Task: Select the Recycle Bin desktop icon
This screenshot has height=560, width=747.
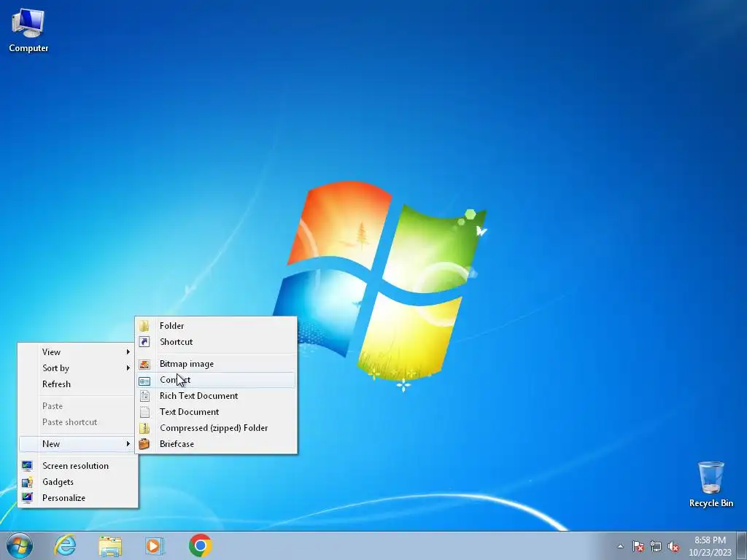Action: click(x=711, y=483)
